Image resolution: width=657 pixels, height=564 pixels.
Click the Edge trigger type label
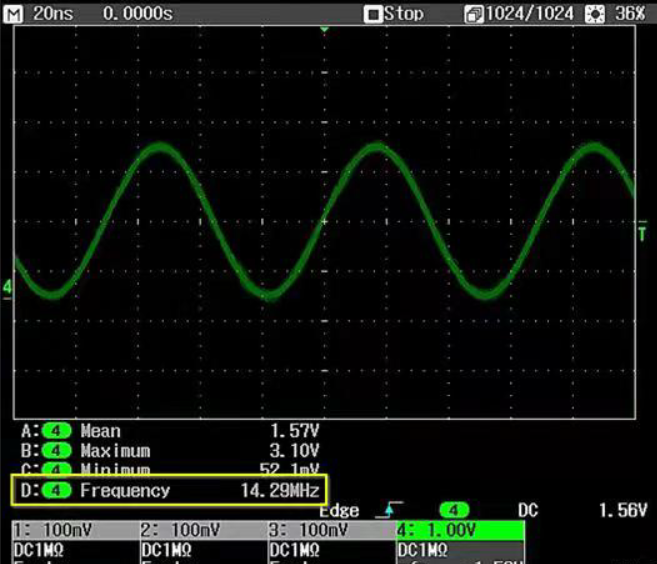339,510
